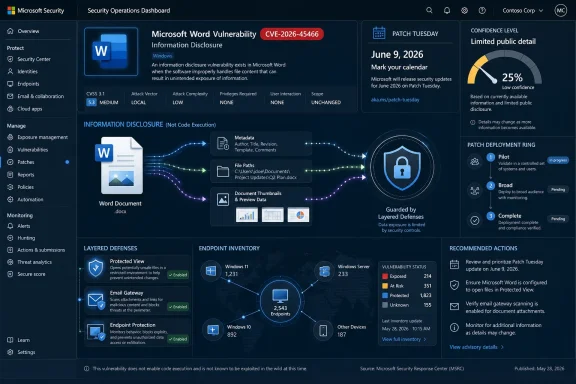Click the CVSS 5.3 score badge
576x384 pixels.
click(x=91, y=102)
